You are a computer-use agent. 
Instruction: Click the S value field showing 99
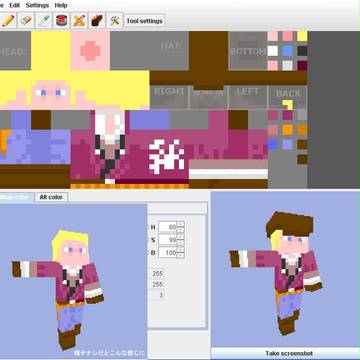point(167,240)
